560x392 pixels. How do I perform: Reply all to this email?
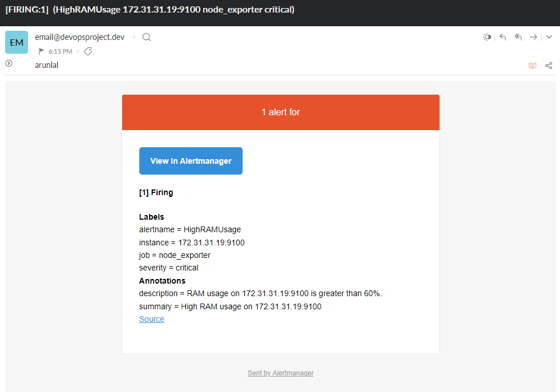pyautogui.click(x=518, y=37)
